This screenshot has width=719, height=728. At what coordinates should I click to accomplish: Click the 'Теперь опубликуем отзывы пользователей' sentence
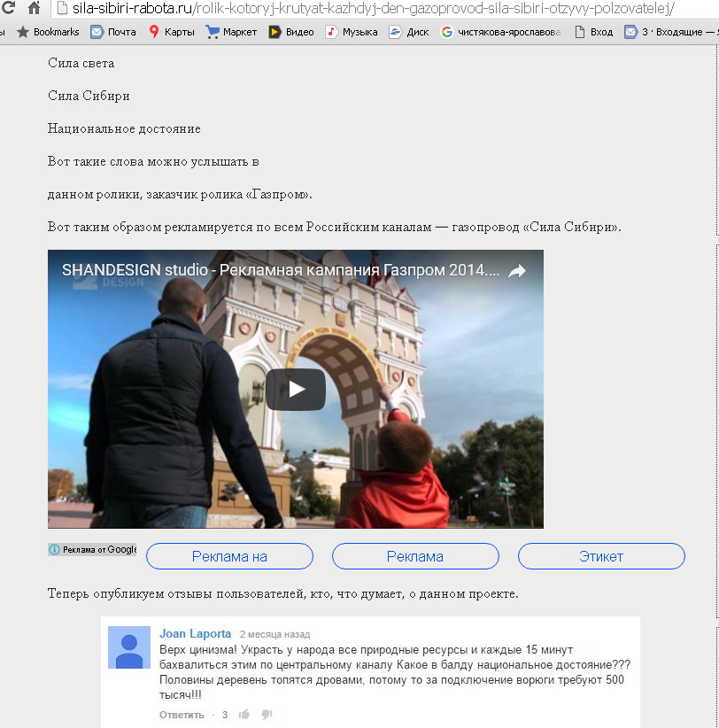click(283, 593)
